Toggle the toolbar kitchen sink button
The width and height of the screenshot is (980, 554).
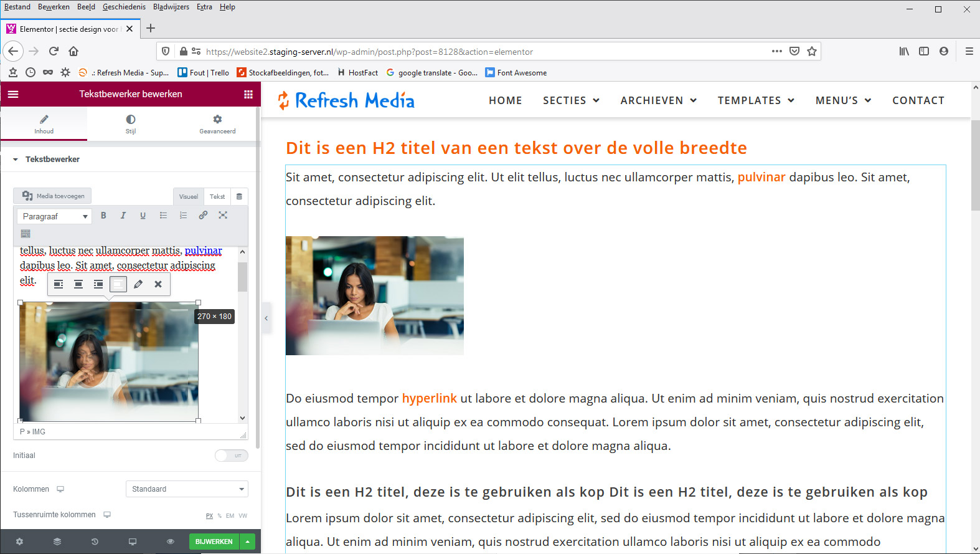(26, 234)
